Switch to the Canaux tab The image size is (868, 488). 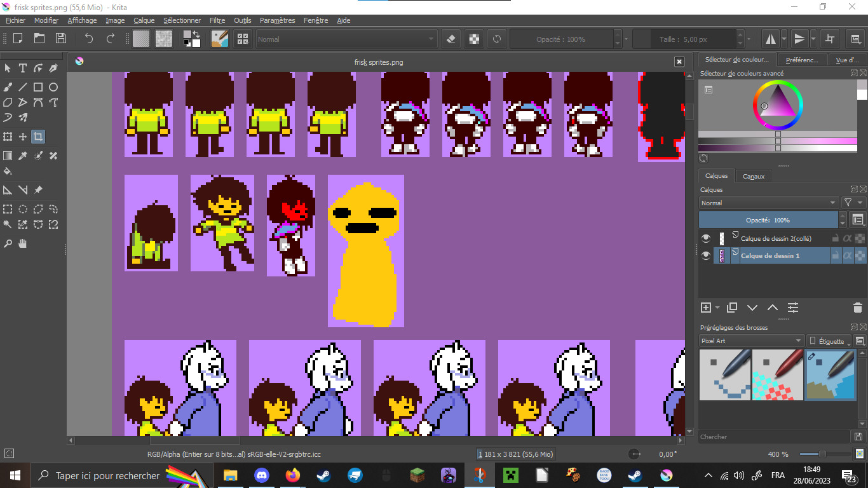click(x=754, y=176)
